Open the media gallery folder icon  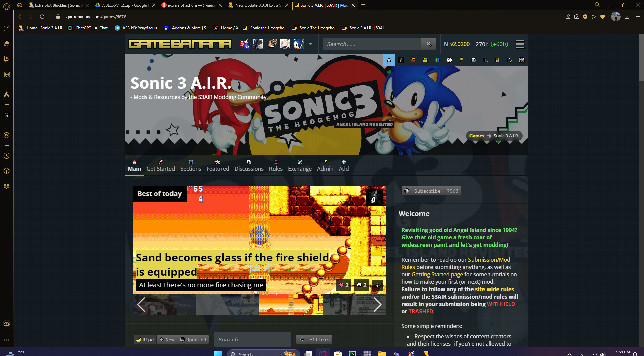[x=425, y=60]
